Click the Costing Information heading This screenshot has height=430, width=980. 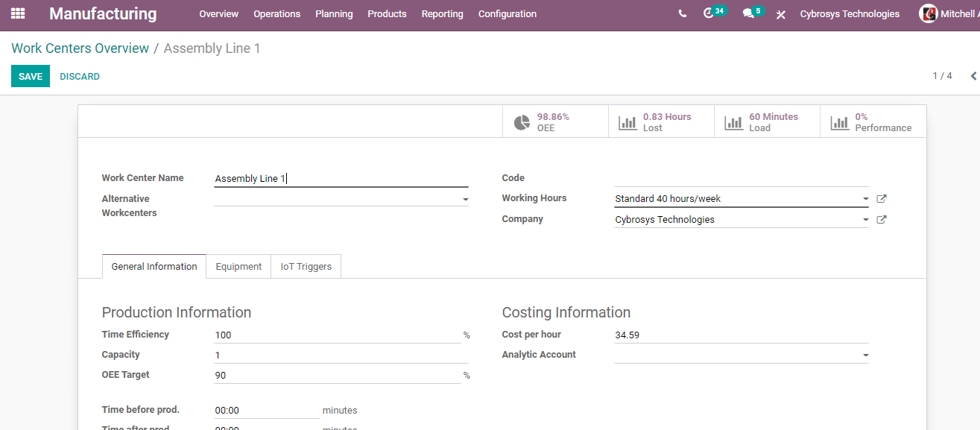click(x=566, y=312)
